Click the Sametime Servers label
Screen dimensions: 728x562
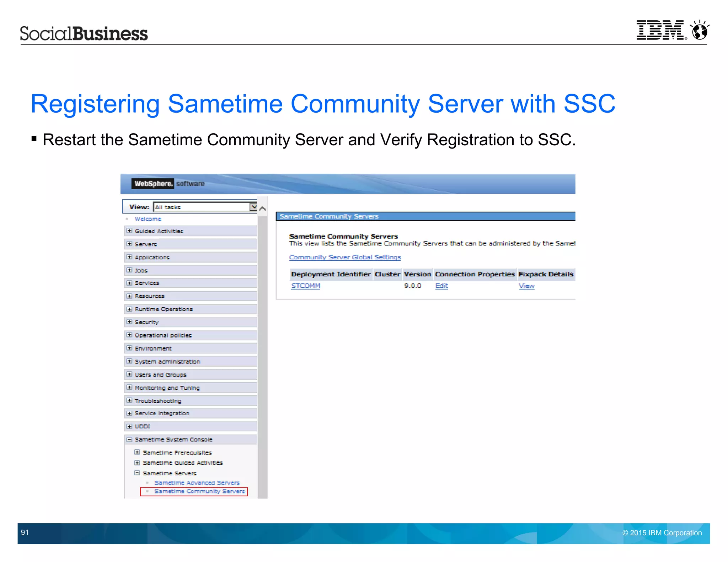pos(170,474)
